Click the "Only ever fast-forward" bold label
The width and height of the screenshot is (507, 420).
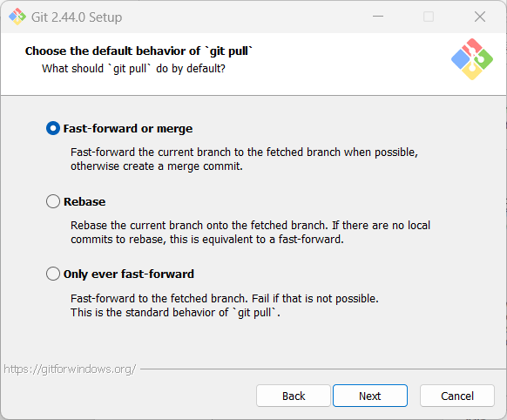click(x=129, y=274)
